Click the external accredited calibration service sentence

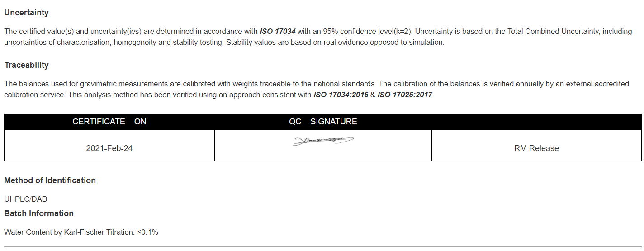point(317,90)
